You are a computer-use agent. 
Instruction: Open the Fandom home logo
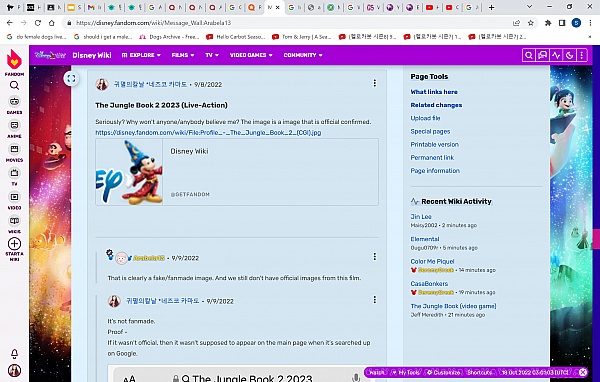(14, 60)
